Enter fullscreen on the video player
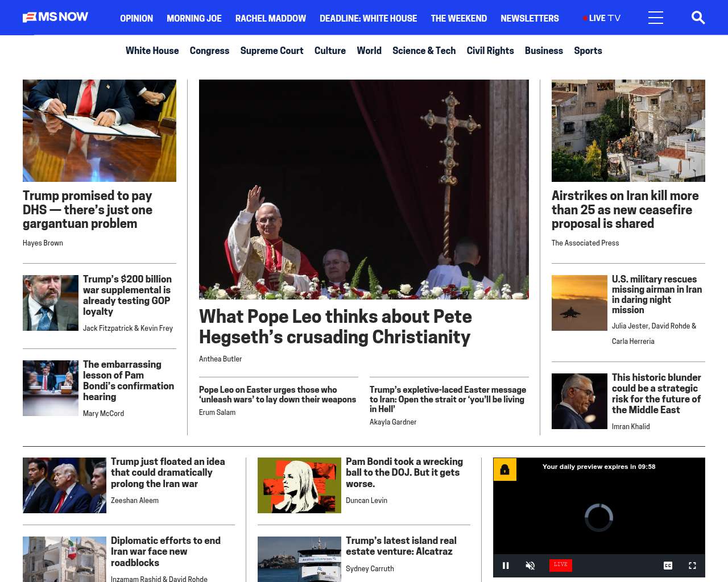This screenshot has width=728, height=582. tap(692, 565)
